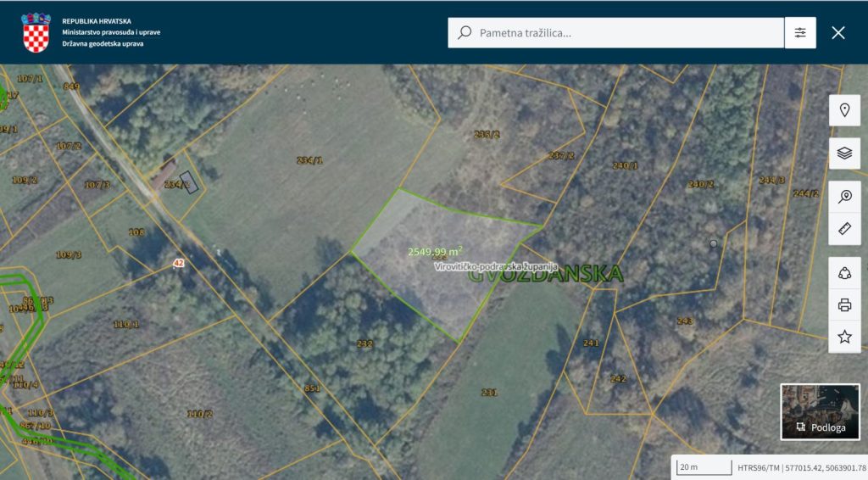Viewport: 868px width, 480px height.
Task: Click the HTRS96/TM coordinate display
Action: click(801, 467)
